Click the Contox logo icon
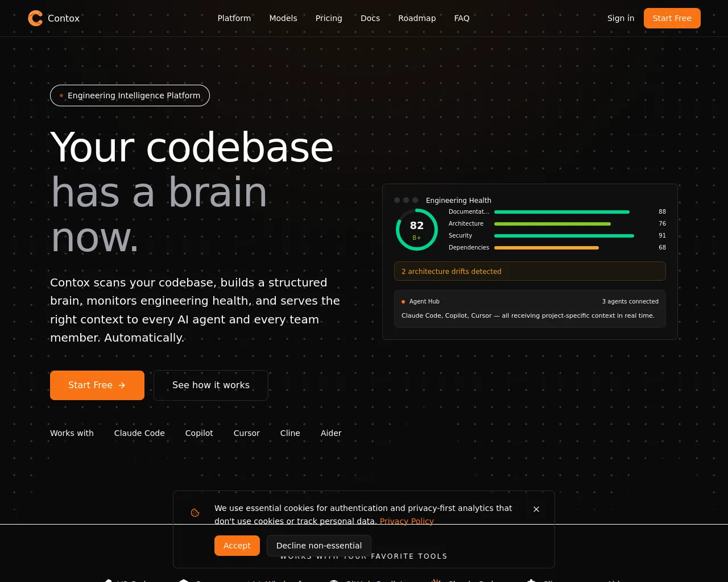This screenshot has height=582, width=728. (35, 18)
